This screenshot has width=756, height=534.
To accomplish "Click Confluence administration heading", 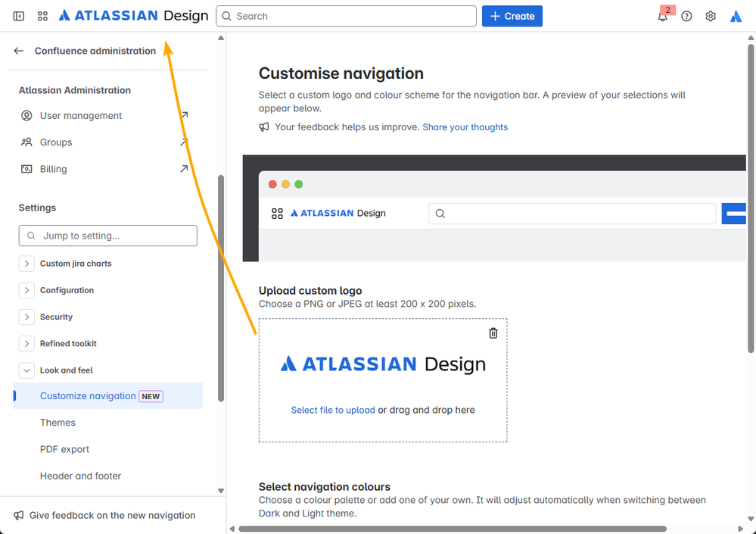I will coord(95,51).
